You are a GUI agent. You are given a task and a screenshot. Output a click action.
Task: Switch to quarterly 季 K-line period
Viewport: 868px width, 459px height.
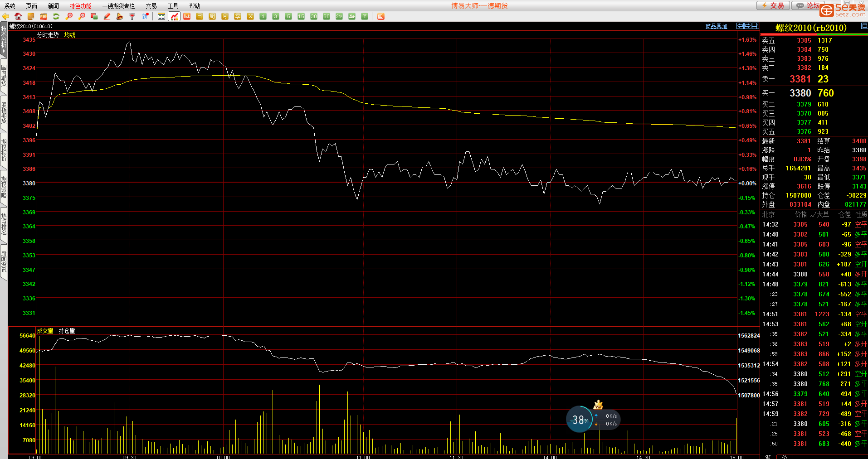(238, 16)
